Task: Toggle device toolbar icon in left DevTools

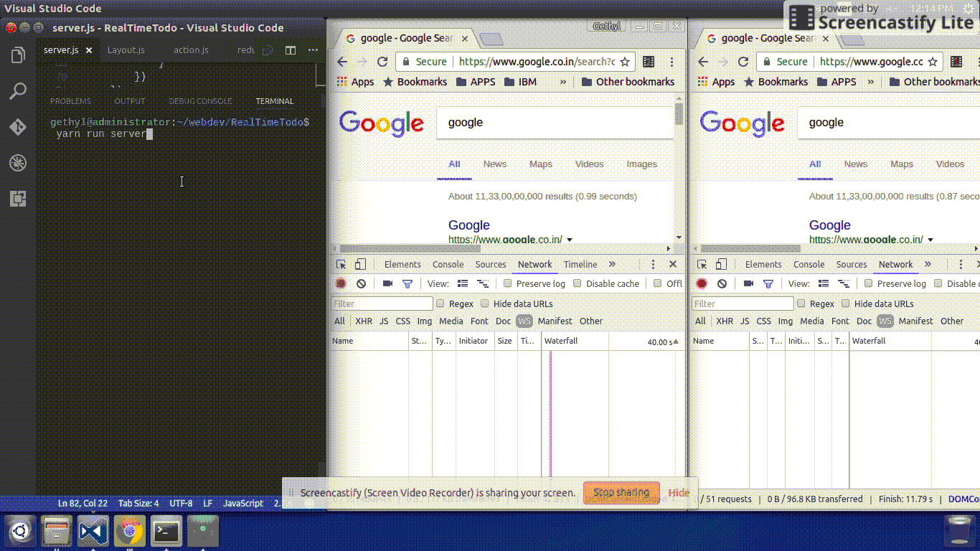Action: 360,265
